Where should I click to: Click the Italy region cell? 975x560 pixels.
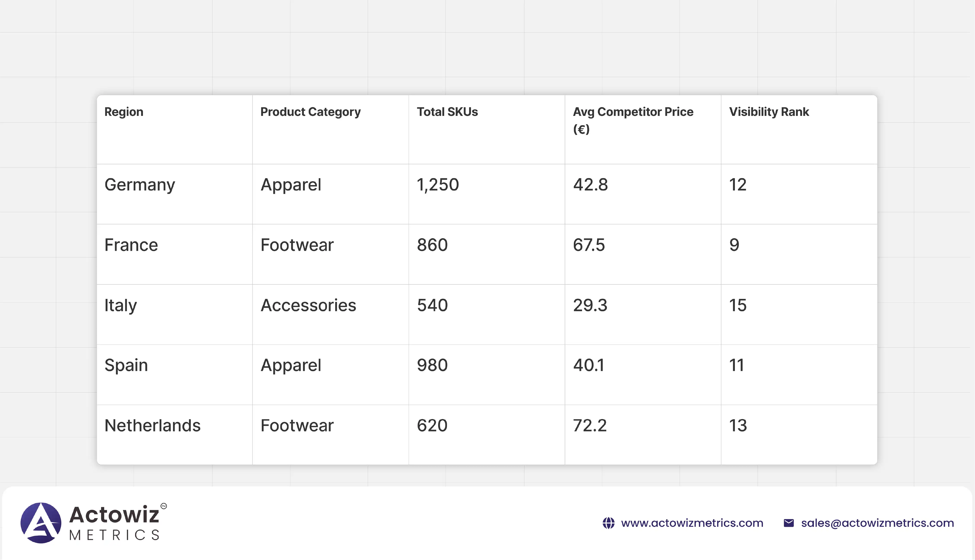point(120,305)
